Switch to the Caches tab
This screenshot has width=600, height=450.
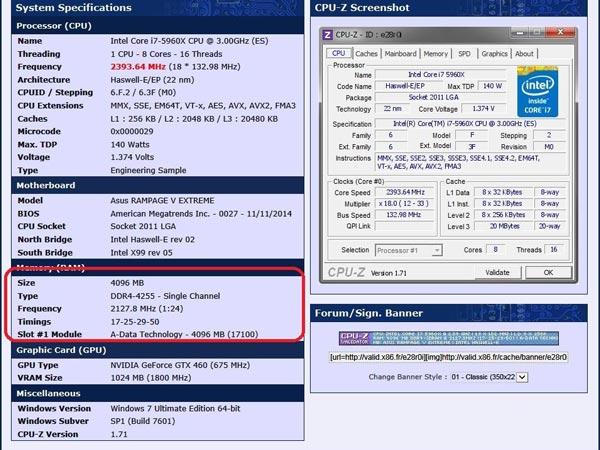[366, 54]
